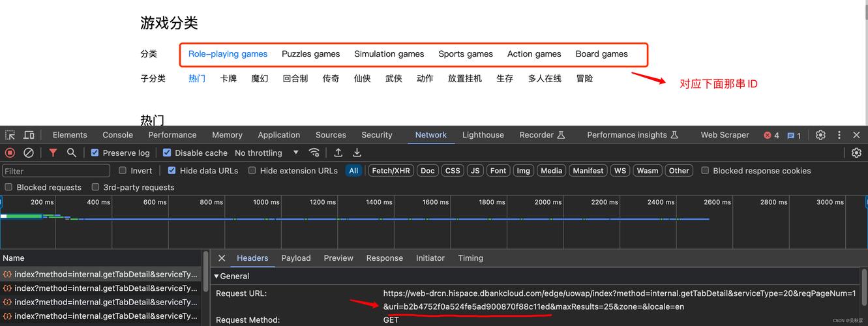Click the network Filter text field
The image size is (868, 326).
[x=56, y=171]
